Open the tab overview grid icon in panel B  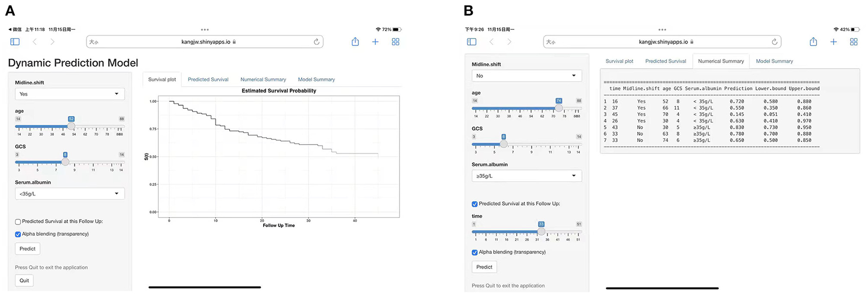853,42
